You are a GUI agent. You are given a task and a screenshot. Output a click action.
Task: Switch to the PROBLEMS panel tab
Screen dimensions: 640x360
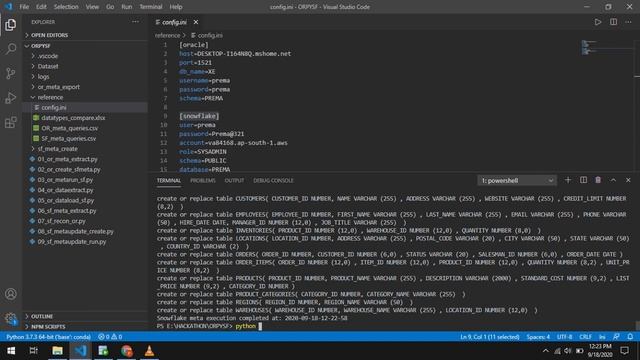(202, 180)
